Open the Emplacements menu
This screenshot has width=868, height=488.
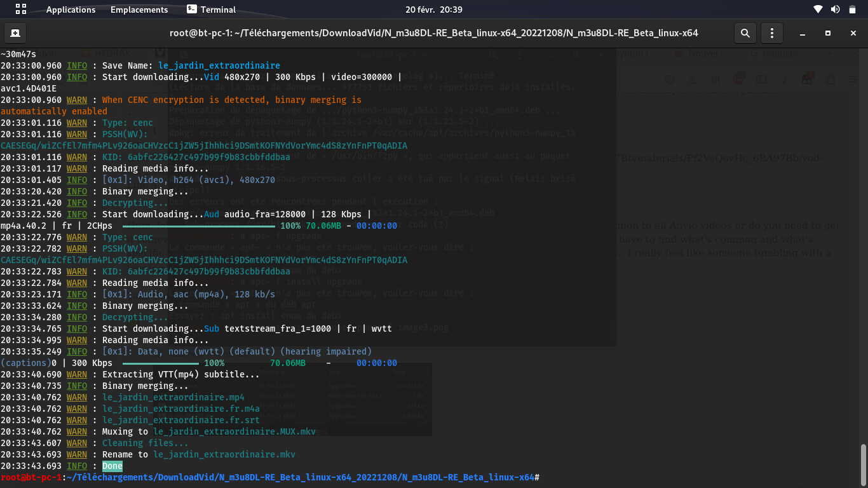(x=139, y=10)
